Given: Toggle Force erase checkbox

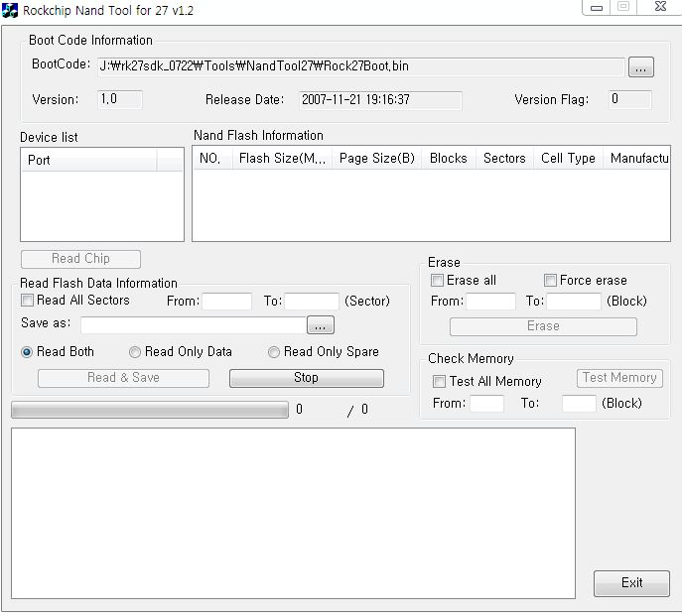Looking at the screenshot, I should 550,281.
